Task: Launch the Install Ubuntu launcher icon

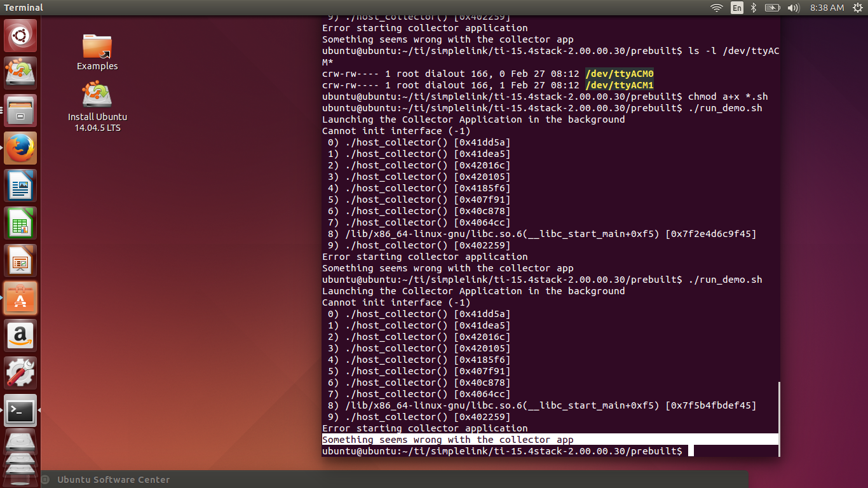Action: coord(21,72)
